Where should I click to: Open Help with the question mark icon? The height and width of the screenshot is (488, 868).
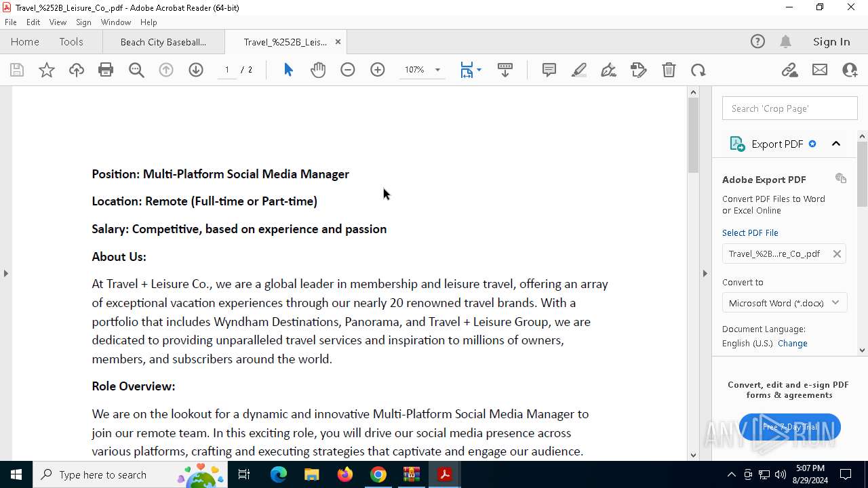tap(757, 41)
